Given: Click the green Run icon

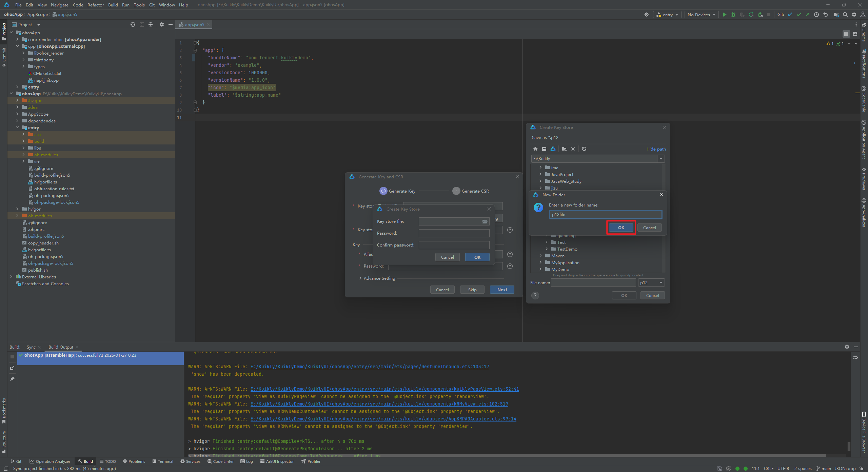Looking at the screenshot, I should point(725,15).
